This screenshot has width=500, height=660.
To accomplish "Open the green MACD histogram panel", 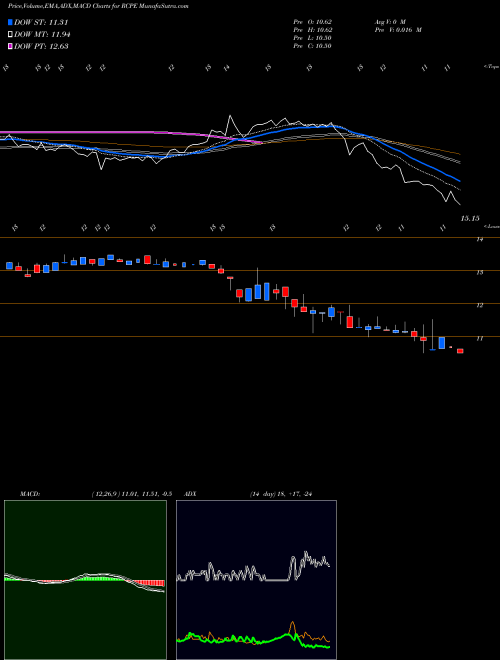I will pyautogui.click(x=85, y=580).
